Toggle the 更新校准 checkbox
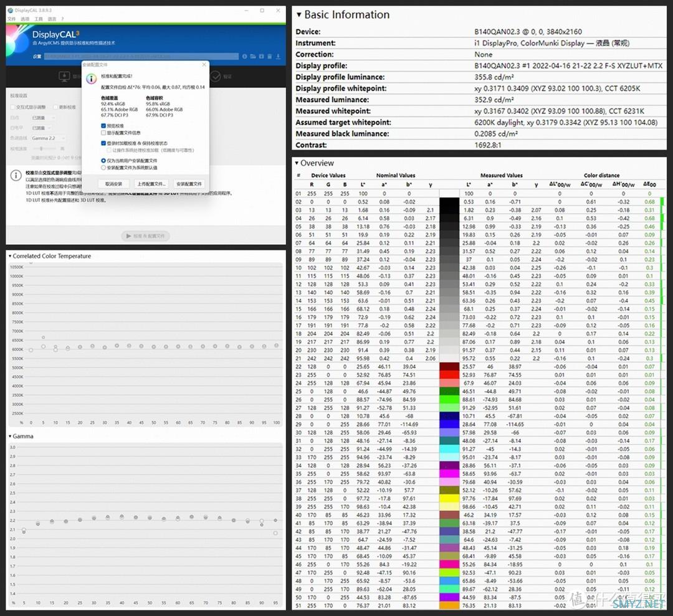This screenshot has width=673, height=616. (55, 107)
